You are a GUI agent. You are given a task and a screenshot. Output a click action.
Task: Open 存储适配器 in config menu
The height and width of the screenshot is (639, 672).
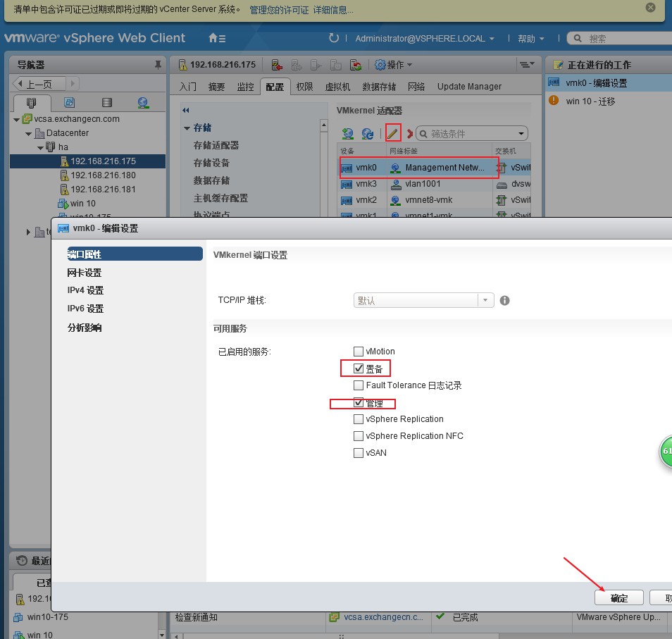[216, 145]
